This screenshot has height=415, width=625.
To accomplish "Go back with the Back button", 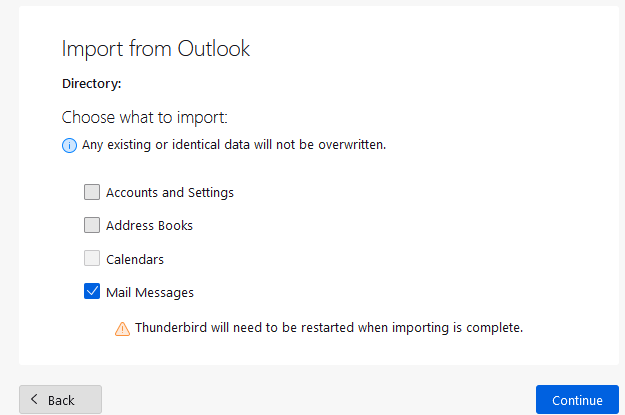I will [60, 400].
